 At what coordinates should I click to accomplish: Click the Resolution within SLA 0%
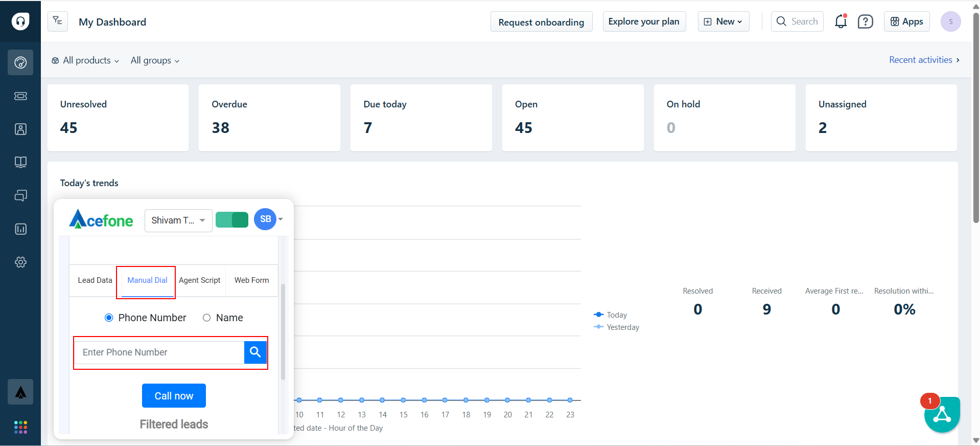point(904,309)
